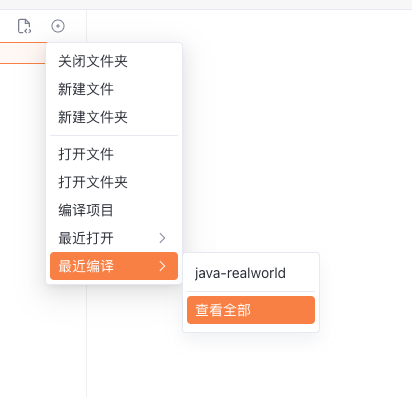Click the code file icon in toolbar

[x=24, y=26]
